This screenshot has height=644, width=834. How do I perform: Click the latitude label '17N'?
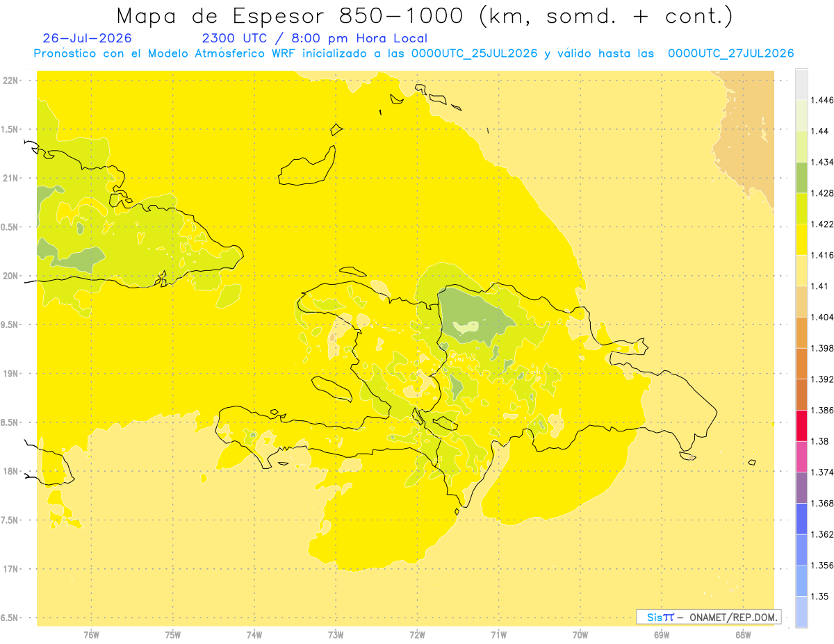(x=10, y=569)
